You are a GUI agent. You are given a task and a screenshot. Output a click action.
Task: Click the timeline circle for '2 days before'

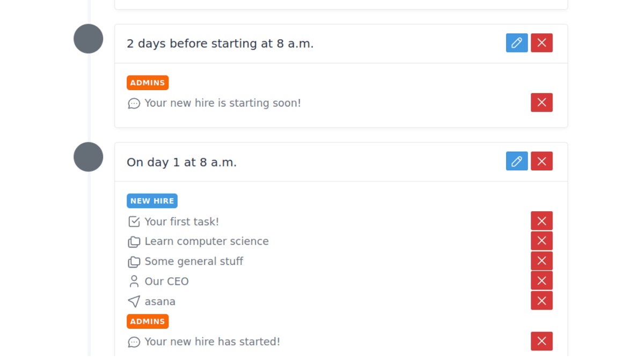click(x=88, y=39)
